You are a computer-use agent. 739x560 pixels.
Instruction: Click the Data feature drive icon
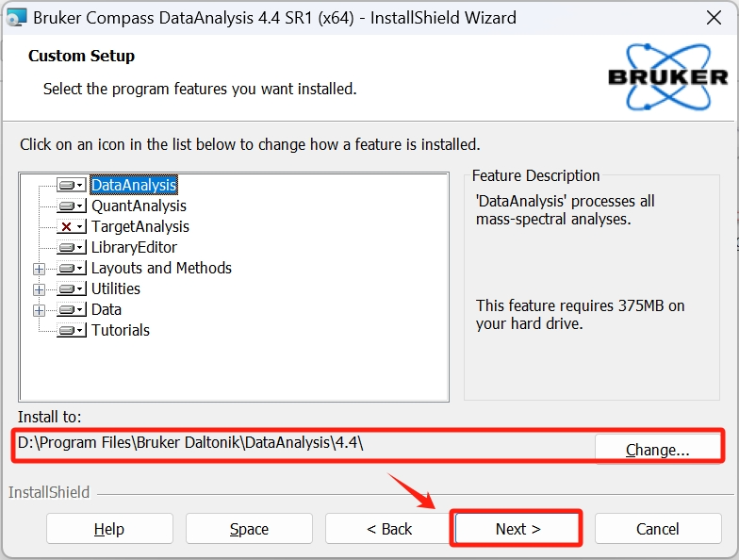[x=71, y=310]
